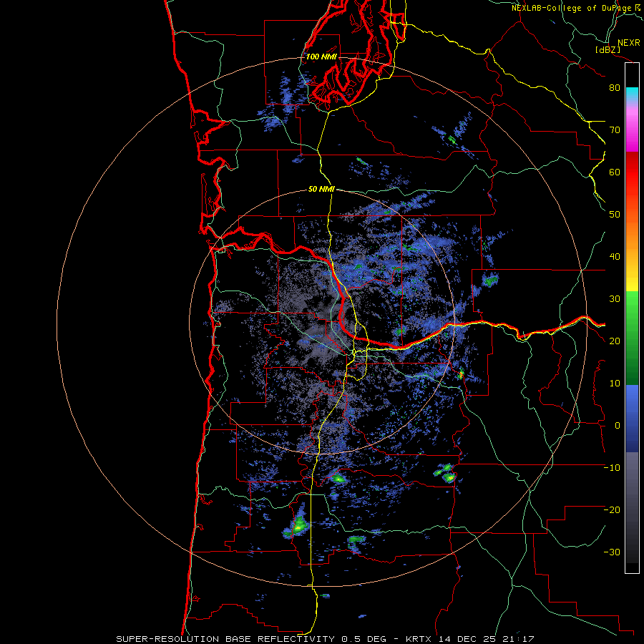
Task: Click the "0.5 DEG" tilt text in caption
Action: click(x=364, y=639)
